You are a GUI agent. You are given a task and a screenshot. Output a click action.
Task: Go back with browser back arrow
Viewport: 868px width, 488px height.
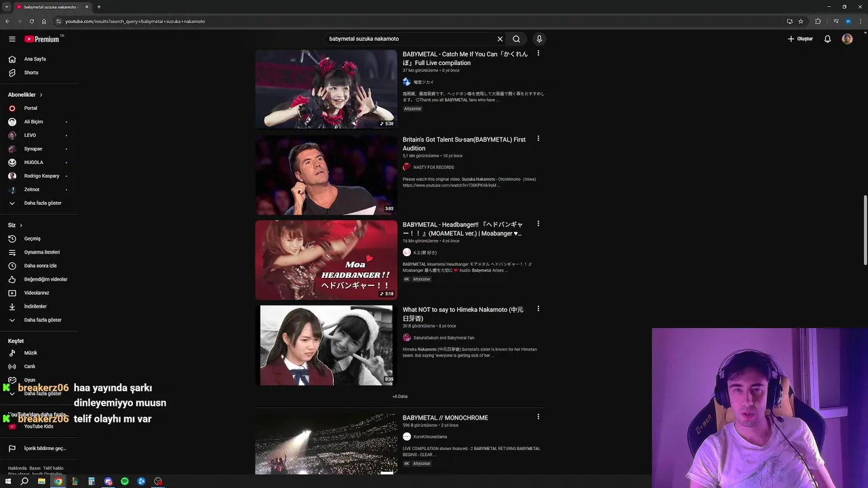click(x=7, y=21)
